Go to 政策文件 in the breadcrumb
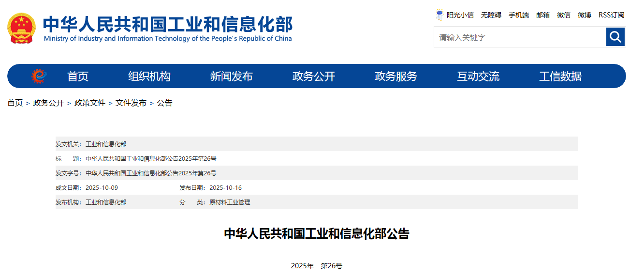 pyautogui.click(x=90, y=103)
